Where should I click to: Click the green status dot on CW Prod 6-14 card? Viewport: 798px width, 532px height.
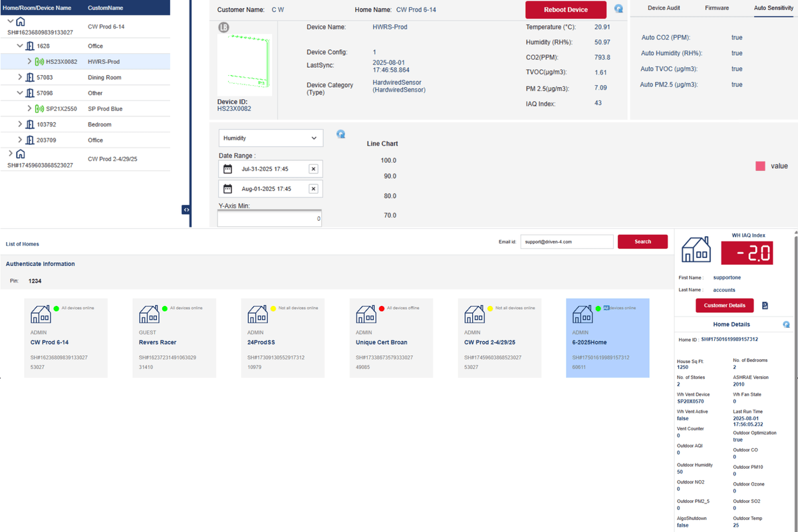[x=57, y=309]
